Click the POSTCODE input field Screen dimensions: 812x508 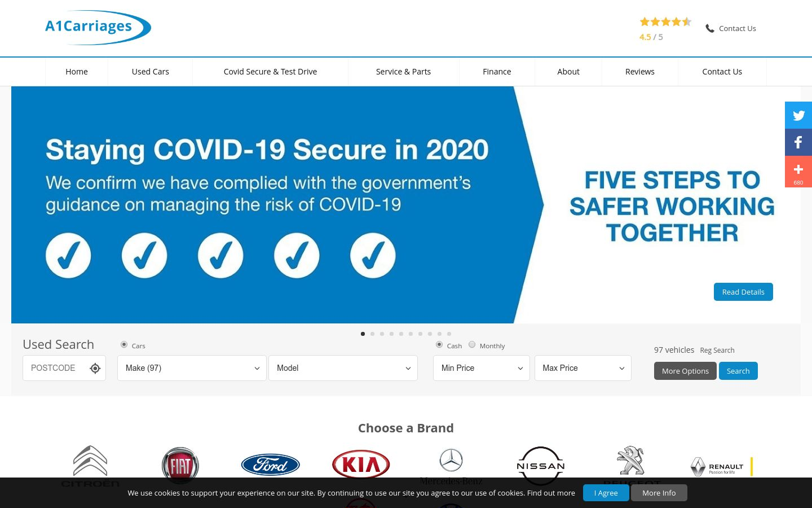64,368
